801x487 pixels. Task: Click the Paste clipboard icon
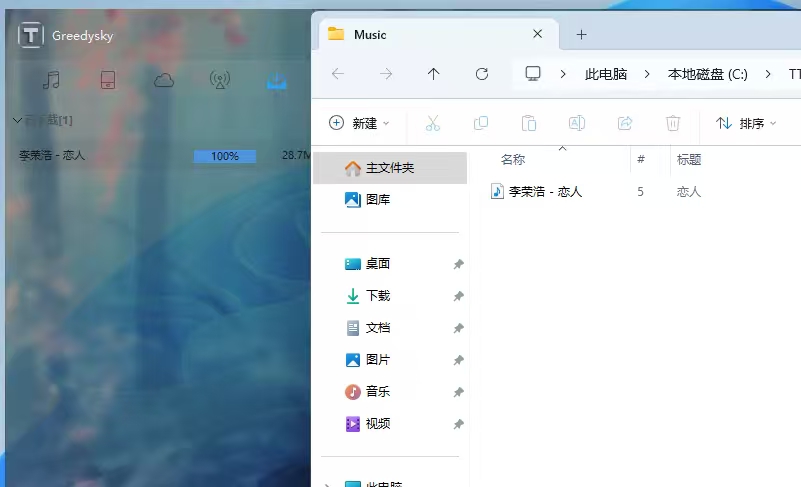click(x=529, y=123)
